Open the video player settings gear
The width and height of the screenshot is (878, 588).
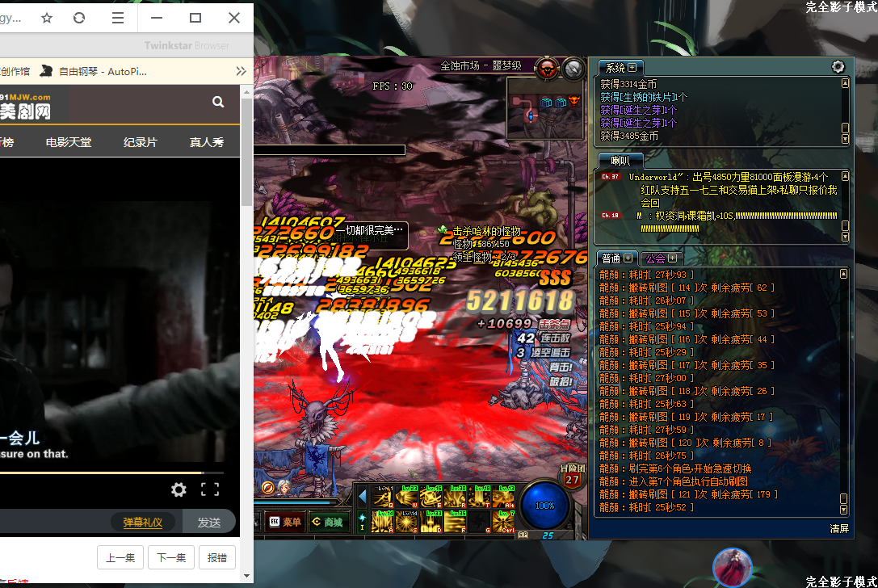pyautogui.click(x=179, y=489)
